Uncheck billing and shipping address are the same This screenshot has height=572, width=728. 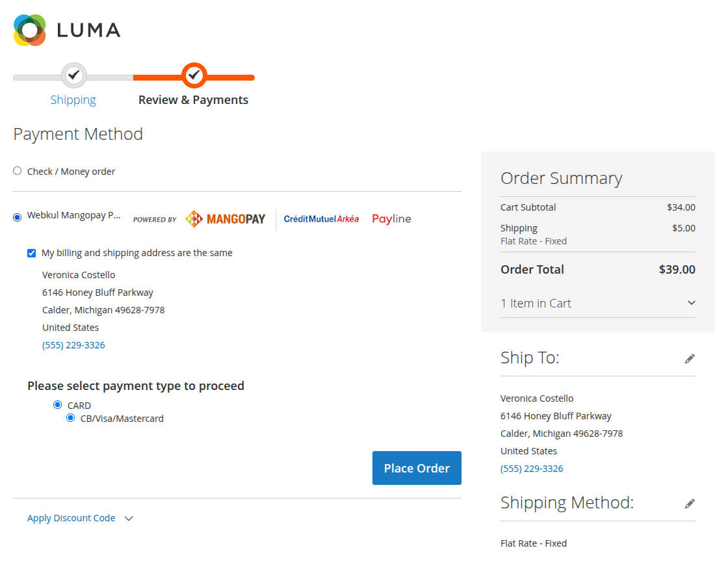(x=31, y=253)
